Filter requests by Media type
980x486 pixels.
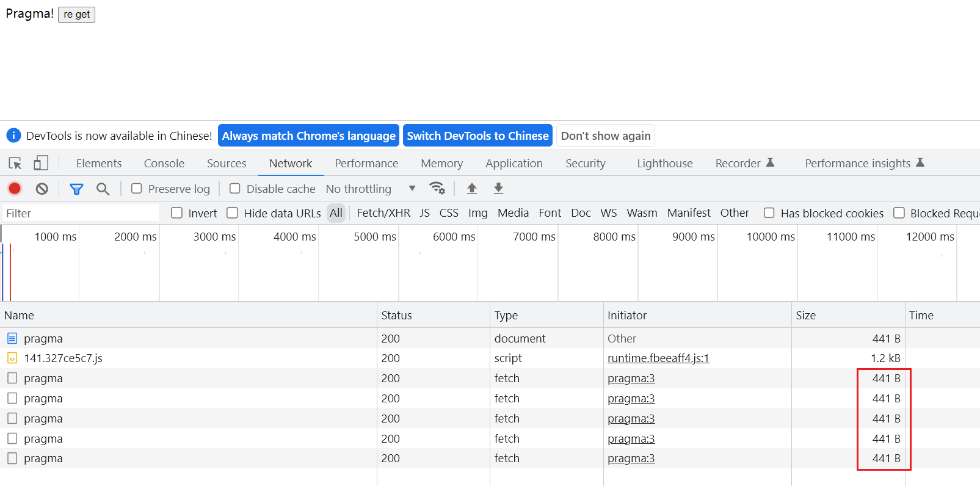click(x=513, y=213)
